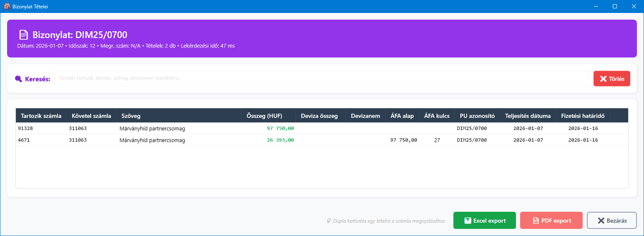The width and height of the screenshot is (644, 236).
Task: Click the Szöveg column header
Action: 179,116
